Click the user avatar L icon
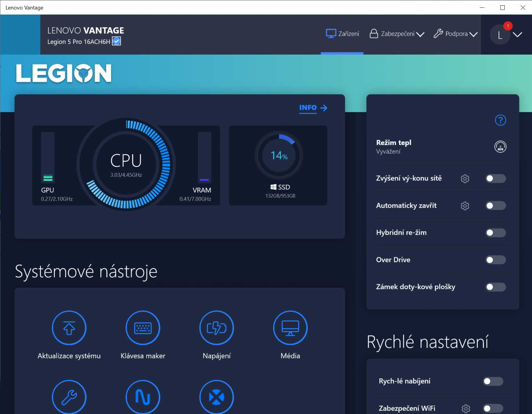 [x=500, y=35]
